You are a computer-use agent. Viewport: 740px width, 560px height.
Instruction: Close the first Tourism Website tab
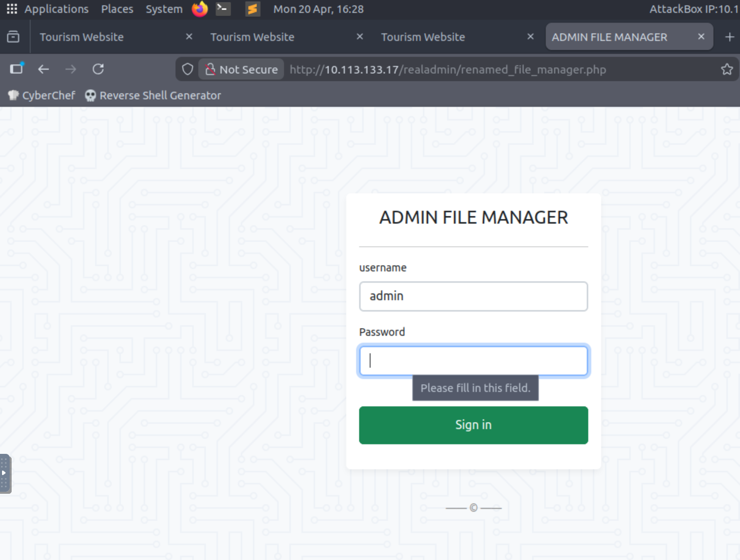189,37
